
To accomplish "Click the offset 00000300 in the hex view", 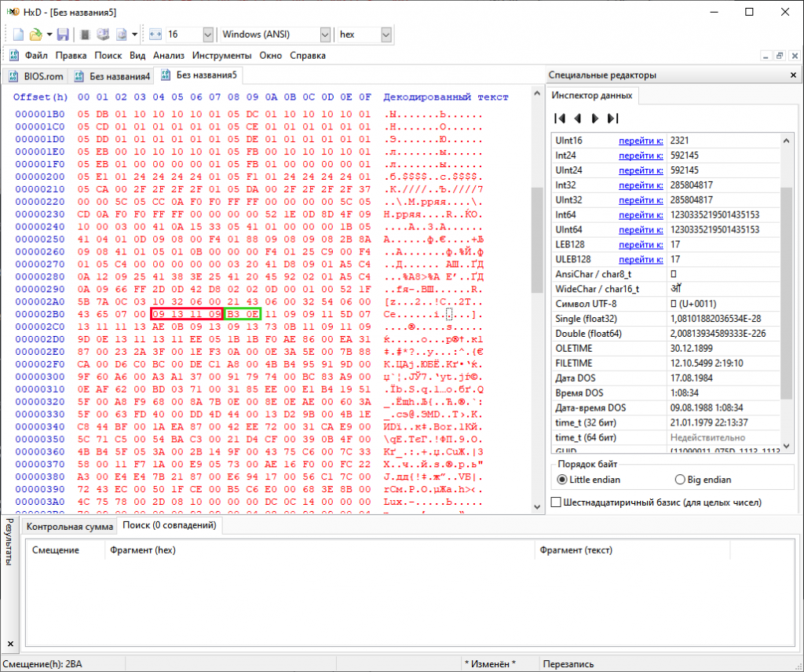I will point(40,377).
